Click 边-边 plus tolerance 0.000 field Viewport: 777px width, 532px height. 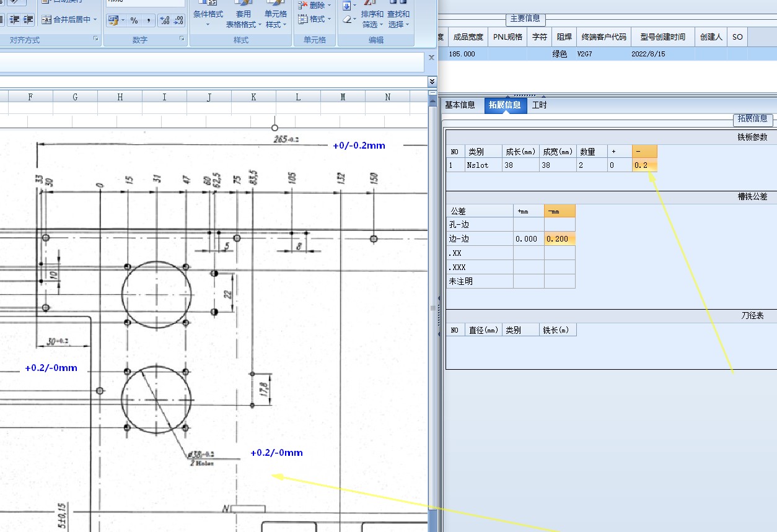pos(529,238)
